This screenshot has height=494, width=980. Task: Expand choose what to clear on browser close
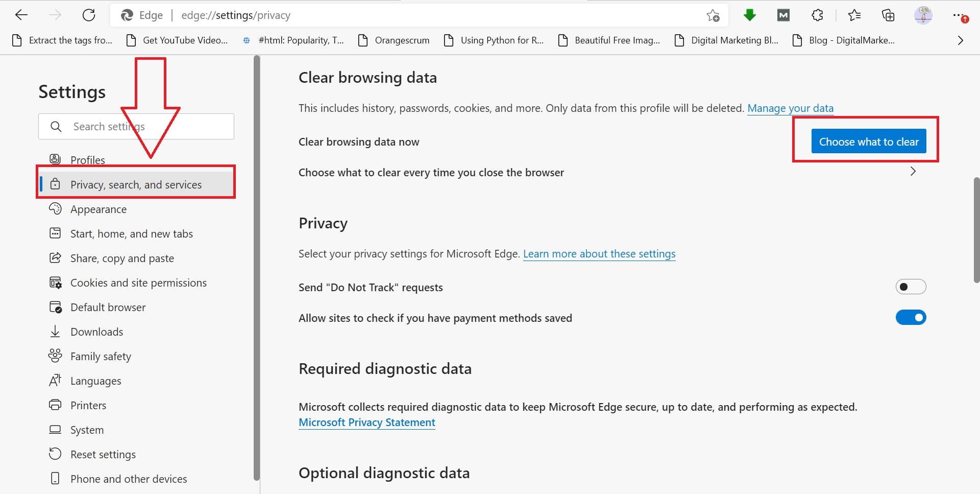(913, 172)
